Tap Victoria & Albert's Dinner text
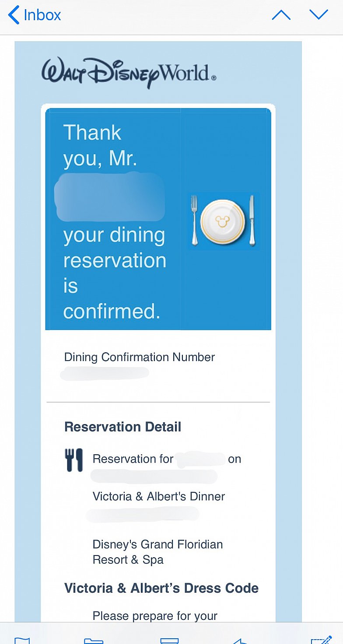This screenshot has width=343, height=644. [159, 496]
